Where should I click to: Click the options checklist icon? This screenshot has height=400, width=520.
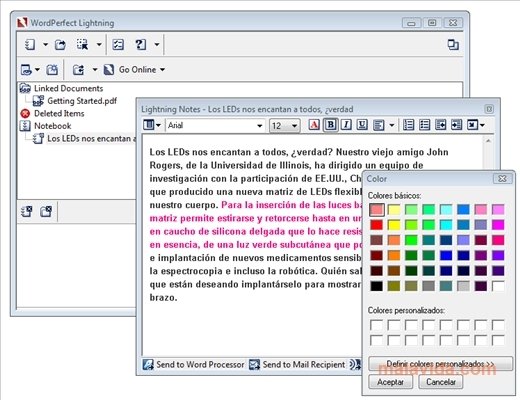[118, 44]
